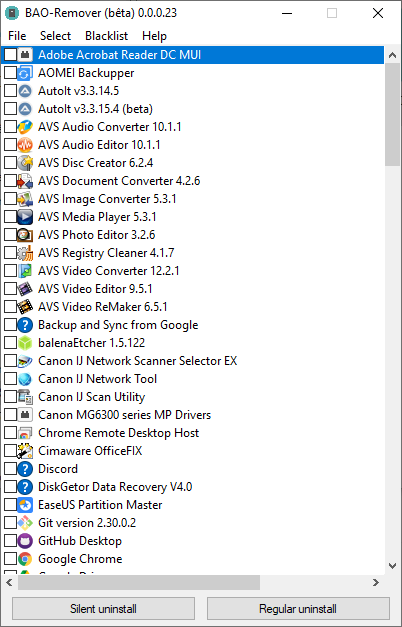Open the Blacklist menu

tap(106, 36)
